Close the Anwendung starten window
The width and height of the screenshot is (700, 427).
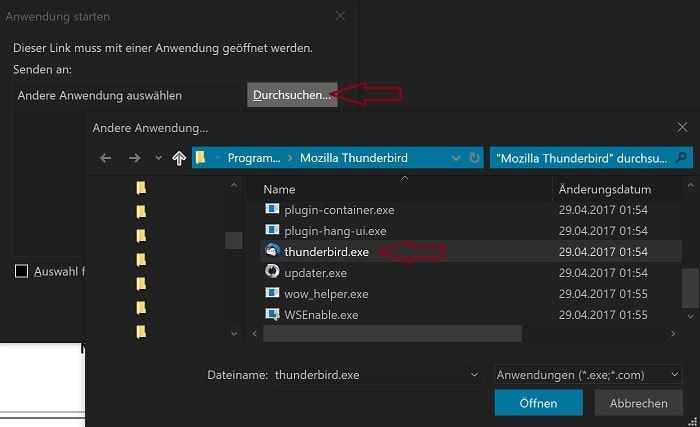(x=340, y=16)
